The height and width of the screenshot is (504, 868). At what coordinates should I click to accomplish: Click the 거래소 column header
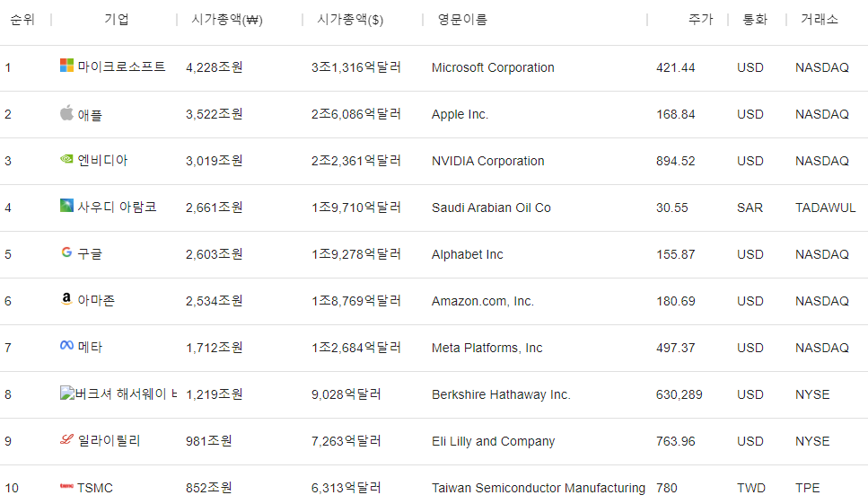pos(820,20)
